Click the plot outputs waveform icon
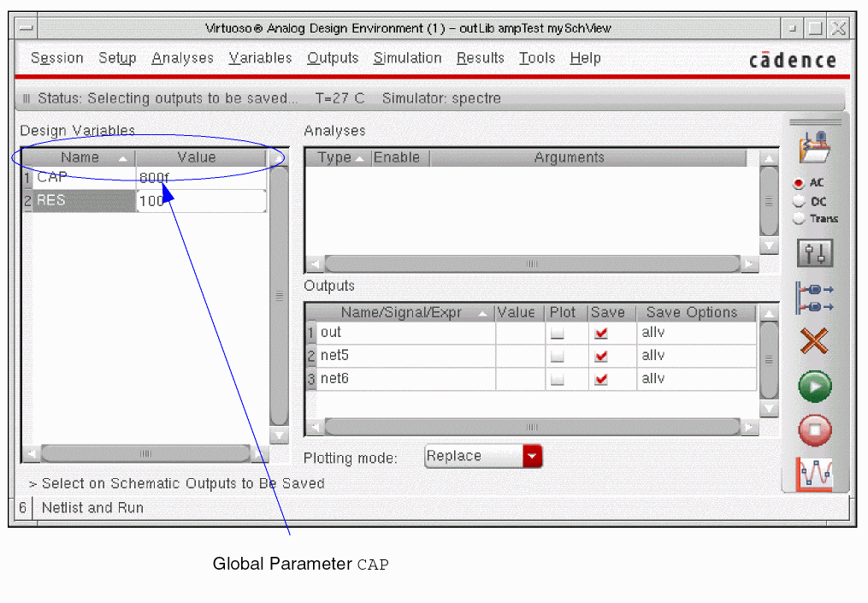This screenshot has width=868, height=603. tap(814, 474)
